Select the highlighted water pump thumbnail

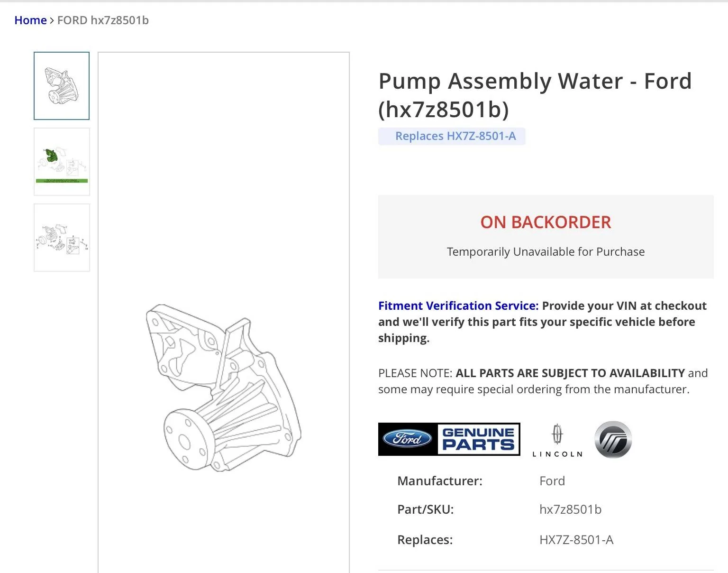point(61,86)
